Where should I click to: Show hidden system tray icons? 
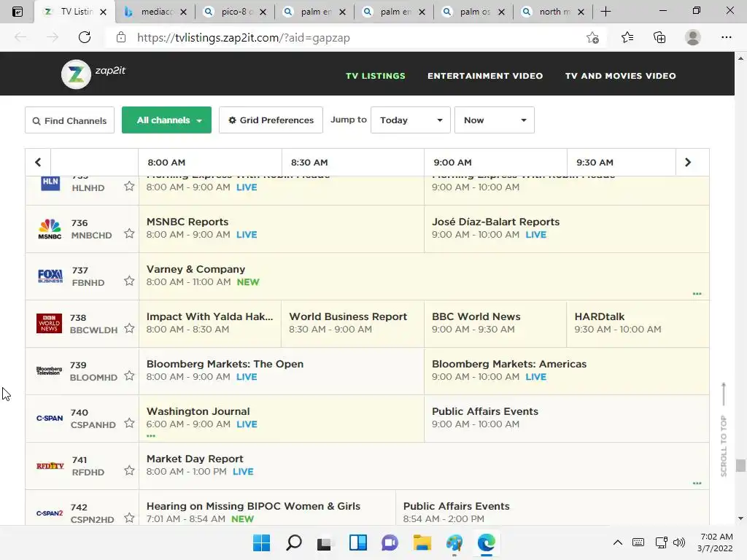pos(617,542)
